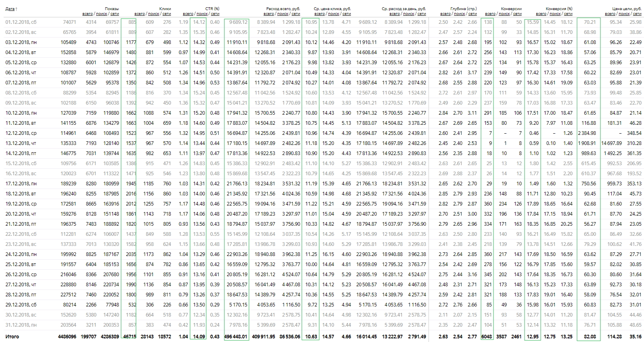Select the date cell '08.12.2018, сб'

[x=21, y=93]
